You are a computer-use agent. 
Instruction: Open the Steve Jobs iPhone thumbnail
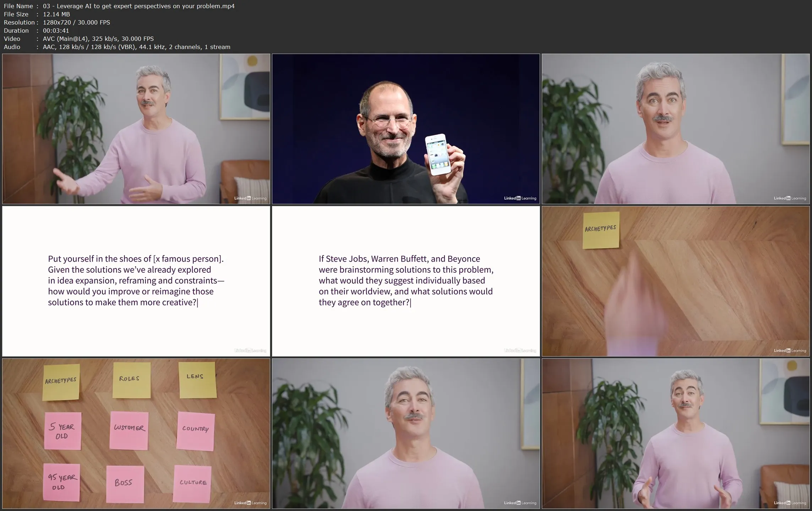pos(406,129)
